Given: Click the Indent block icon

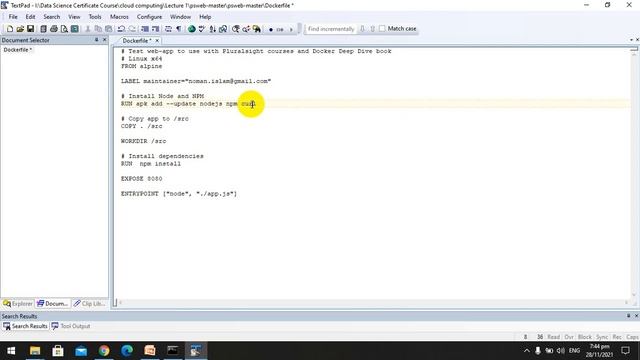Looking at the screenshot, I should click(x=145, y=29).
